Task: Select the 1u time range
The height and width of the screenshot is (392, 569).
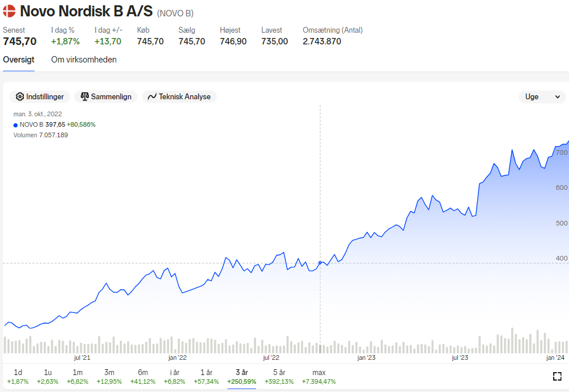Action: point(47,377)
